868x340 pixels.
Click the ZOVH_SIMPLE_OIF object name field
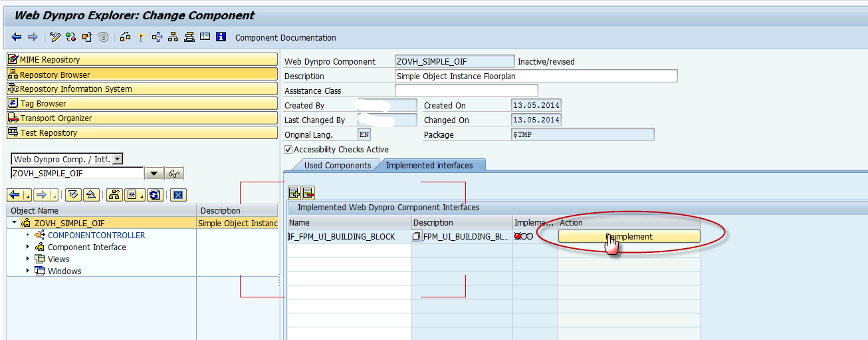(77, 174)
